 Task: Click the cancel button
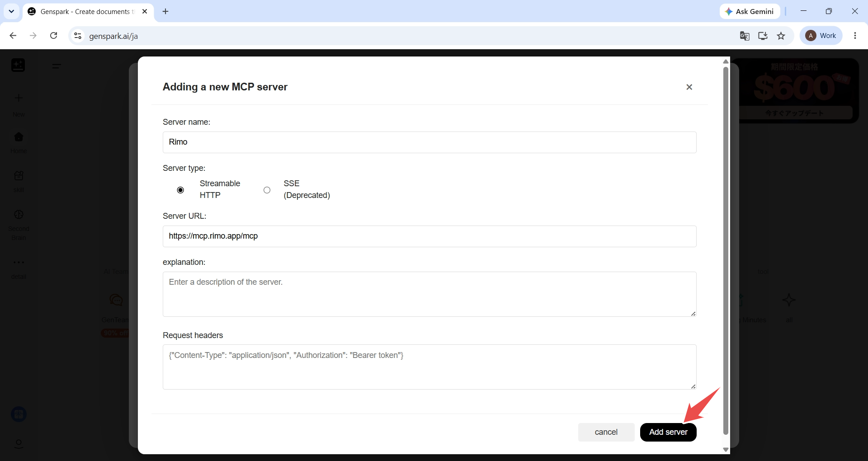pyautogui.click(x=606, y=432)
